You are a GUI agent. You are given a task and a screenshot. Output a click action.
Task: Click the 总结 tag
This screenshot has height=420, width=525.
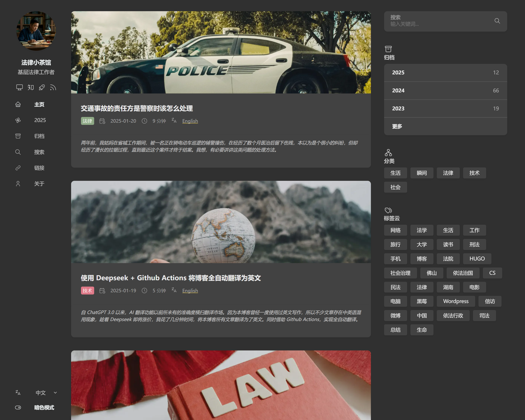pos(396,330)
